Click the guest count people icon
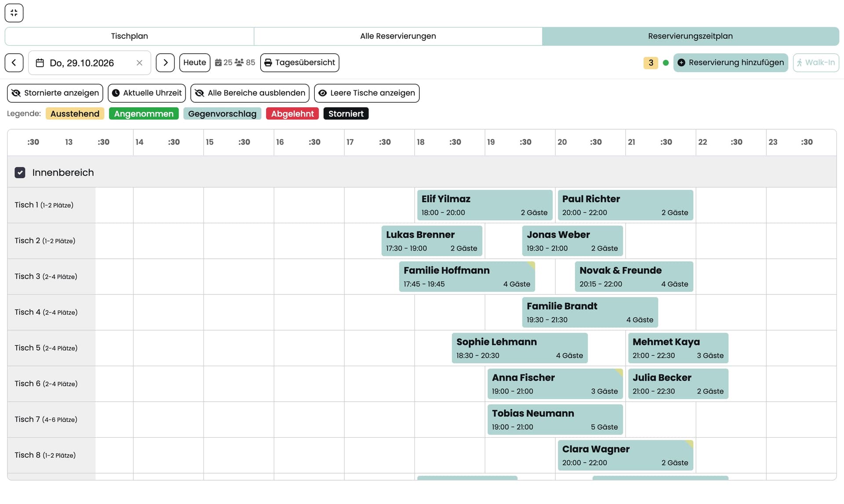This screenshot has width=844, height=504. 239,63
